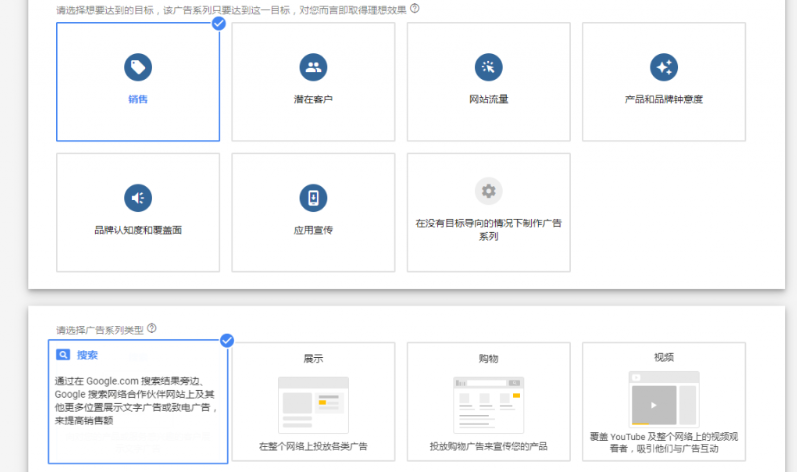This screenshot has height=475, width=797.
Task: Select the 网站流量 goal label
Action: coord(488,99)
